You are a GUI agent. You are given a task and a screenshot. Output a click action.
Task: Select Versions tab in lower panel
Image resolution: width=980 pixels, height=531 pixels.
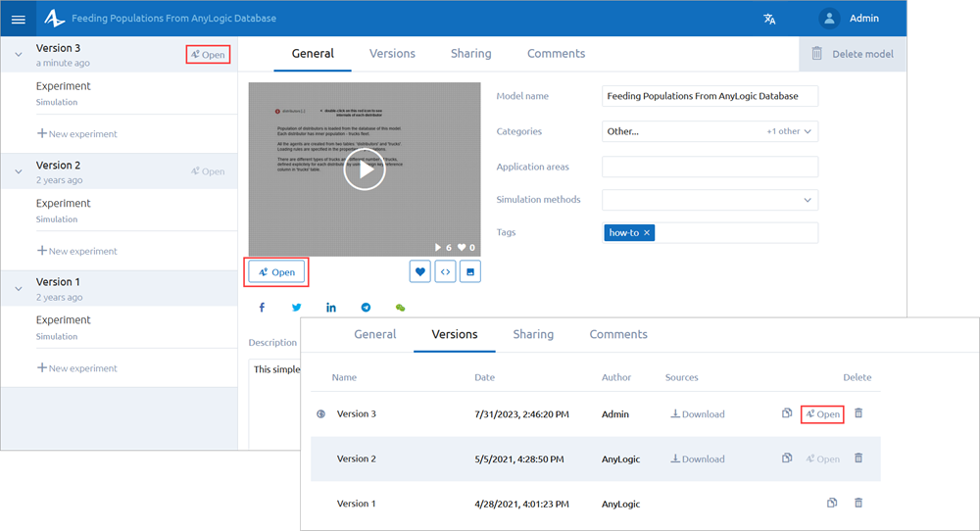tap(455, 334)
